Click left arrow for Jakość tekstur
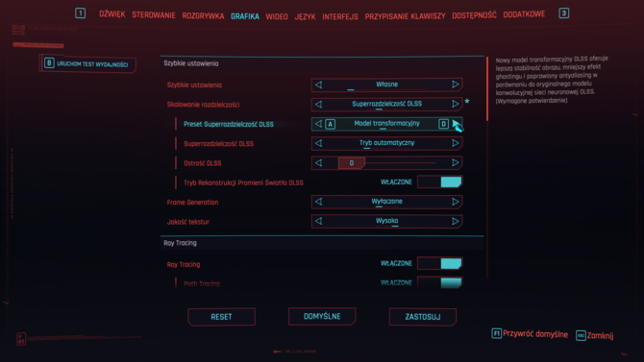This screenshot has height=362, width=644. (318, 221)
